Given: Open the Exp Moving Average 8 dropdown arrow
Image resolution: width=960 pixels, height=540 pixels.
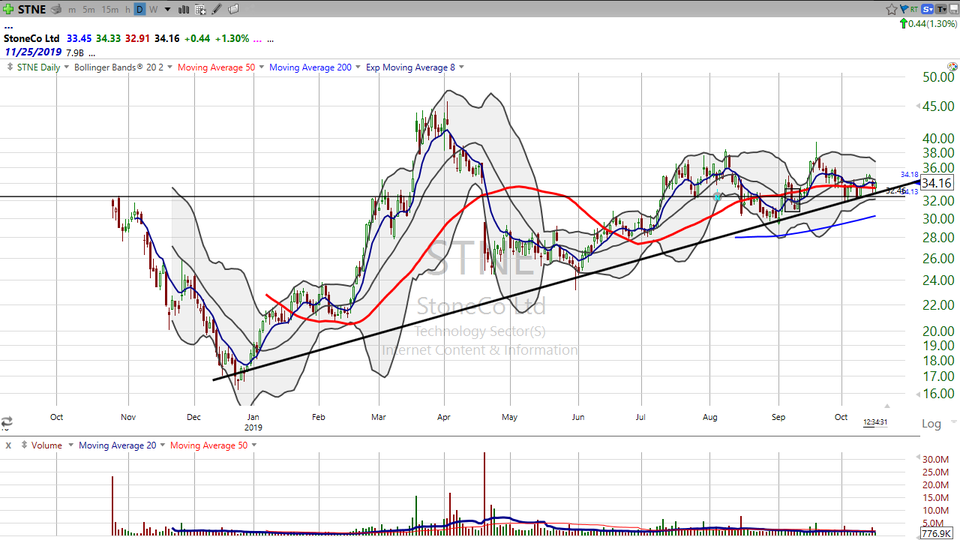Looking at the screenshot, I should [x=462, y=67].
